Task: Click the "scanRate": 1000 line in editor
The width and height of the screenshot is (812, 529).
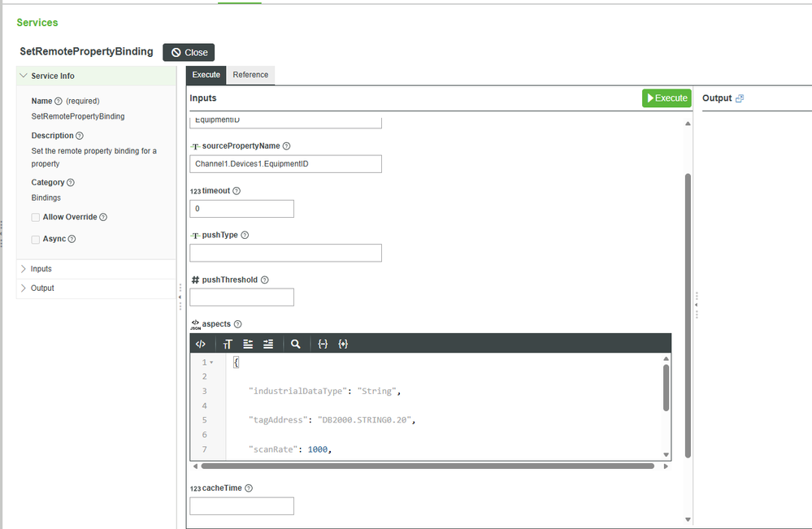Action: click(290, 449)
